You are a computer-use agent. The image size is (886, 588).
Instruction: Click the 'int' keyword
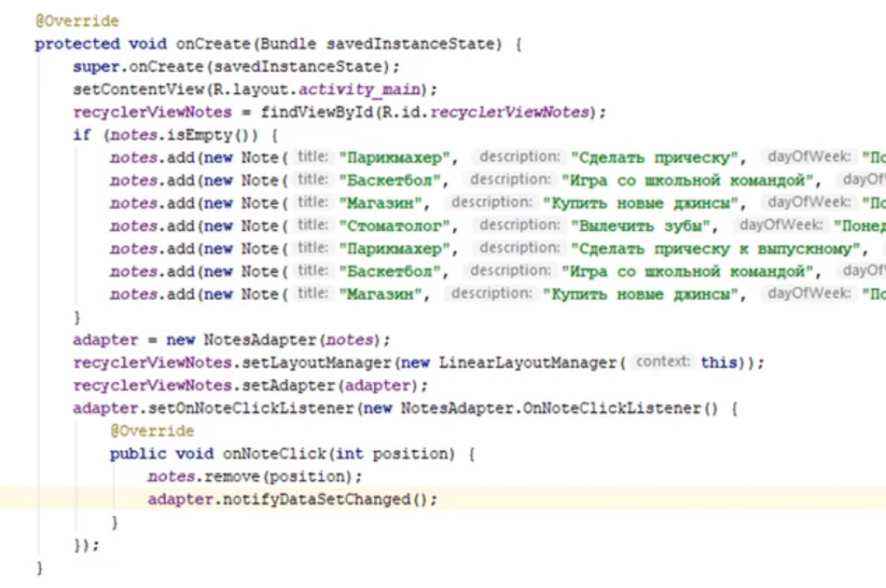click(x=349, y=454)
